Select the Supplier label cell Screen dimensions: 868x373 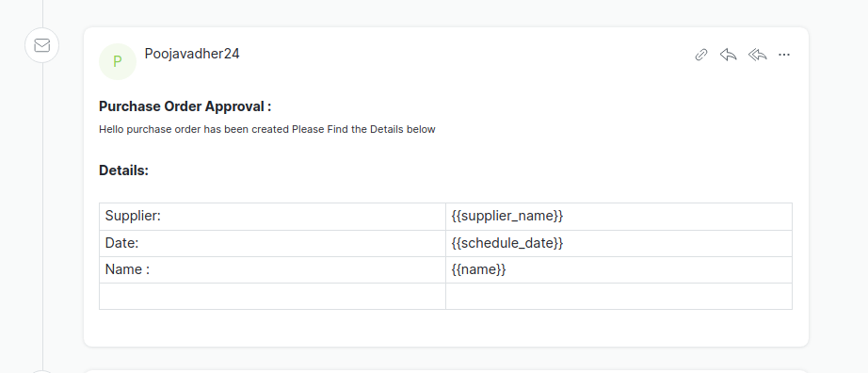click(x=272, y=216)
